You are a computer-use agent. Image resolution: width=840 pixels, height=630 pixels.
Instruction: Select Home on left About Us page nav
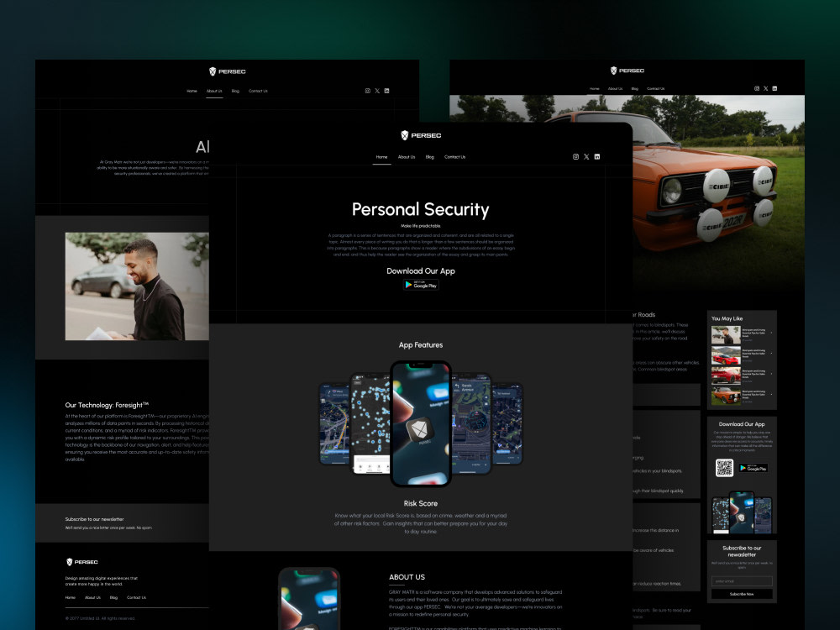coord(192,91)
